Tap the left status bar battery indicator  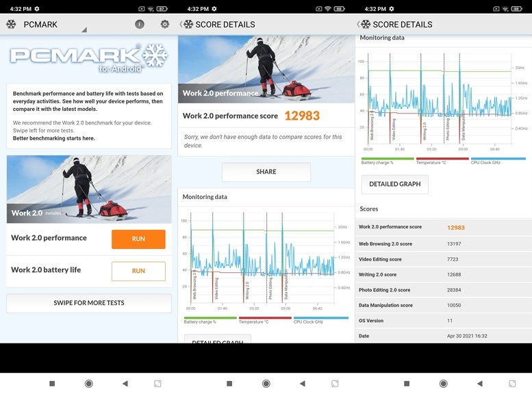click(162, 9)
